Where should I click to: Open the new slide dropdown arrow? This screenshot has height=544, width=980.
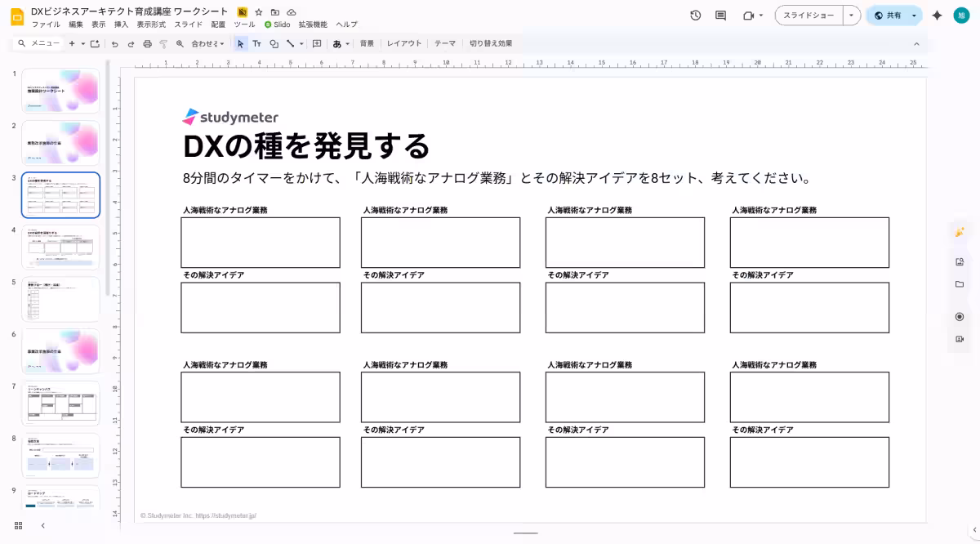point(82,44)
